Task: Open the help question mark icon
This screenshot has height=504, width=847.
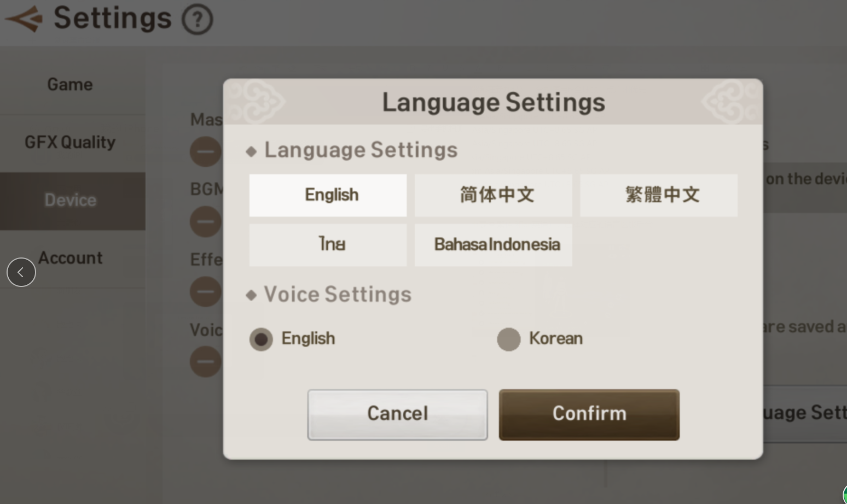Action: (198, 20)
